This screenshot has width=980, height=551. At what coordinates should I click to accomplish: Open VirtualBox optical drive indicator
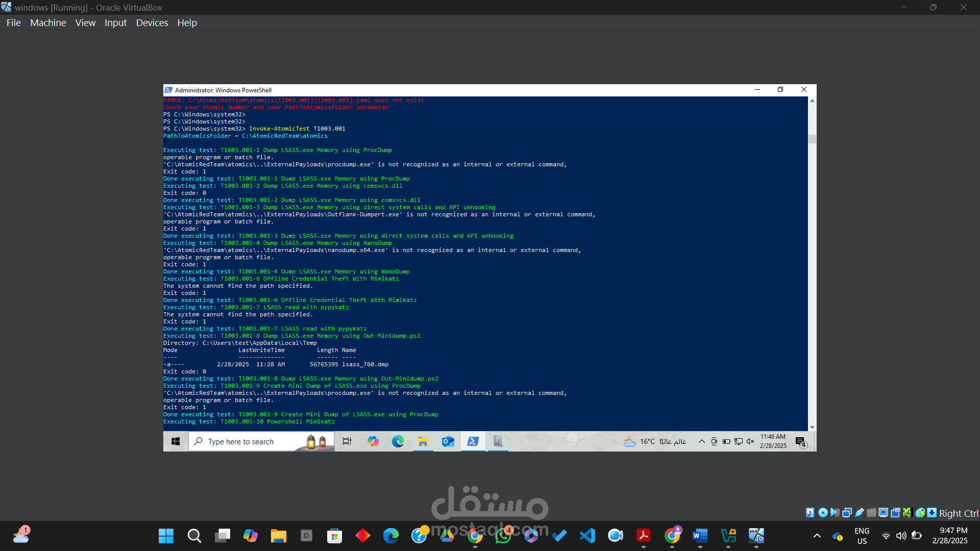tap(823, 513)
